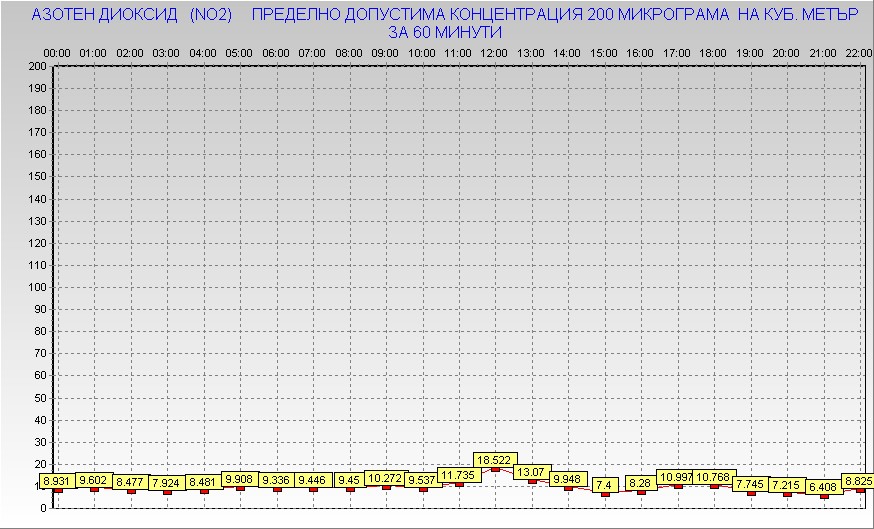Select the 19:00 time axis label
This screenshot has width=874, height=529.
tap(750, 54)
